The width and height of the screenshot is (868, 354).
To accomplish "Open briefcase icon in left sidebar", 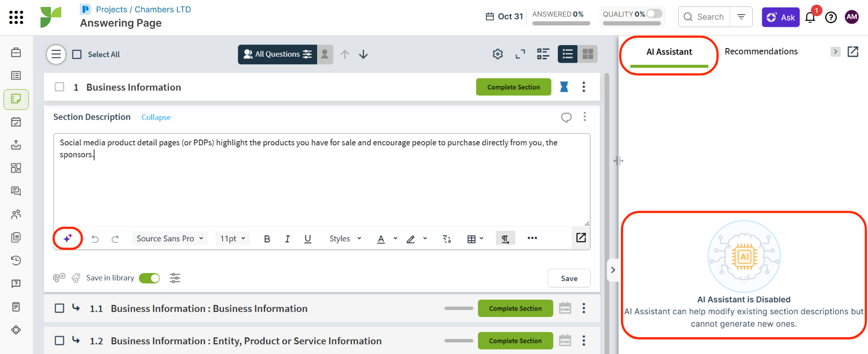I will (16, 53).
